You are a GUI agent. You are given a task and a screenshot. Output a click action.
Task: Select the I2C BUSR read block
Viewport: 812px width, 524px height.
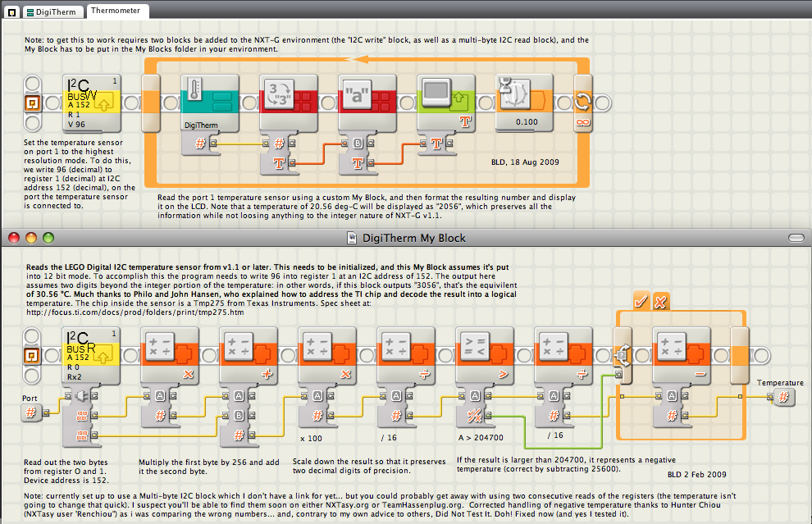(x=91, y=355)
